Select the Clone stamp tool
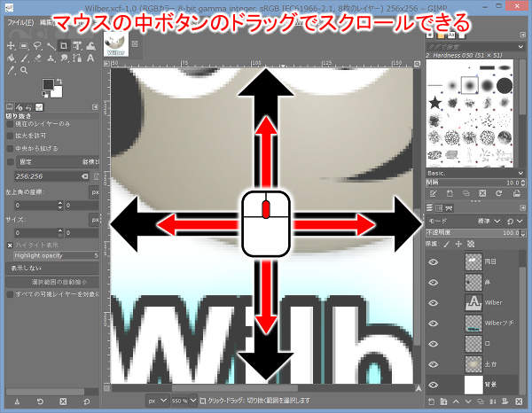The width and height of the screenshot is (532, 413). [x=51, y=58]
